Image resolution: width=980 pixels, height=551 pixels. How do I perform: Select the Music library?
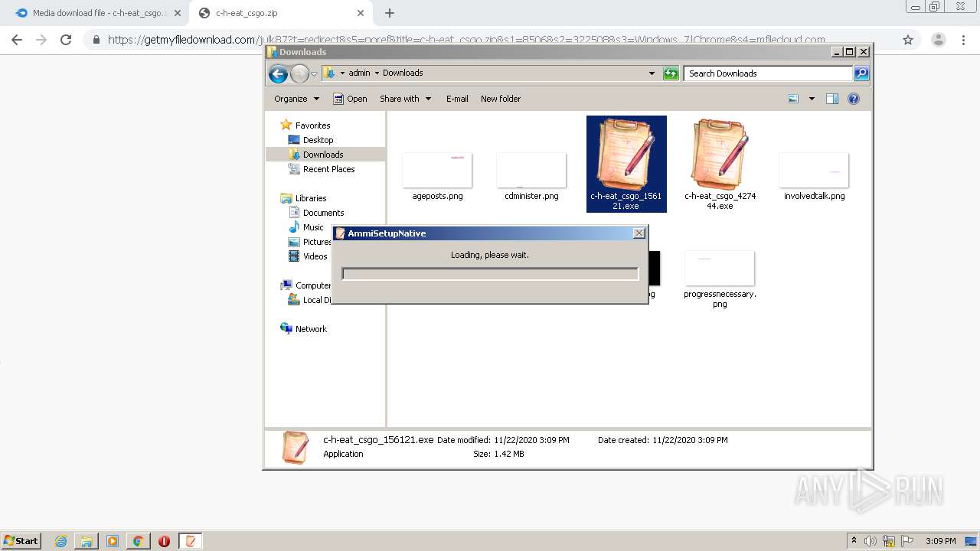[313, 227]
